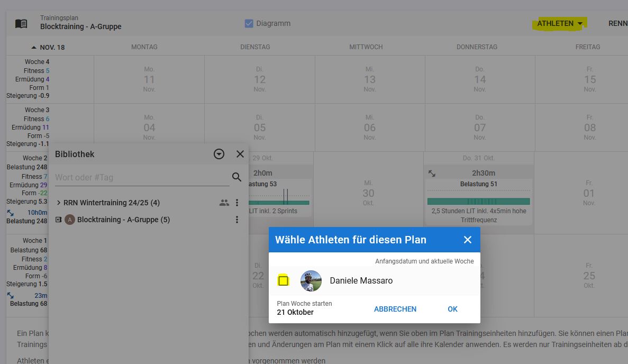This screenshot has height=364, width=628.
Task: Click Daniele Massaro's profile picture
Action: coord(311,281)
